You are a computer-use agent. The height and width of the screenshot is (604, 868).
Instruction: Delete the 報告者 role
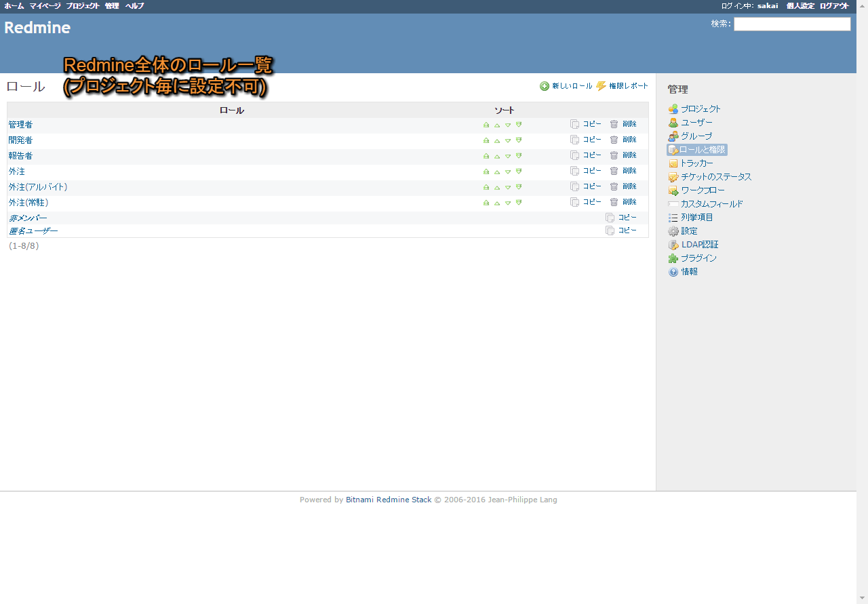coord(623,155)
